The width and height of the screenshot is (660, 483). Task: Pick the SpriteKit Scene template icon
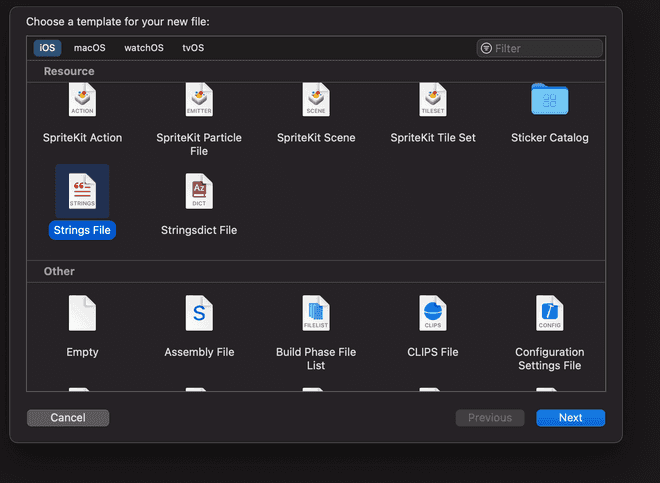pos(316,100)
